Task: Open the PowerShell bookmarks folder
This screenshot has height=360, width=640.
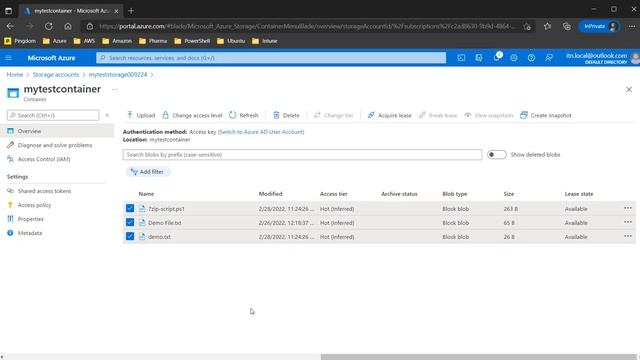Action: pos(192,41)
